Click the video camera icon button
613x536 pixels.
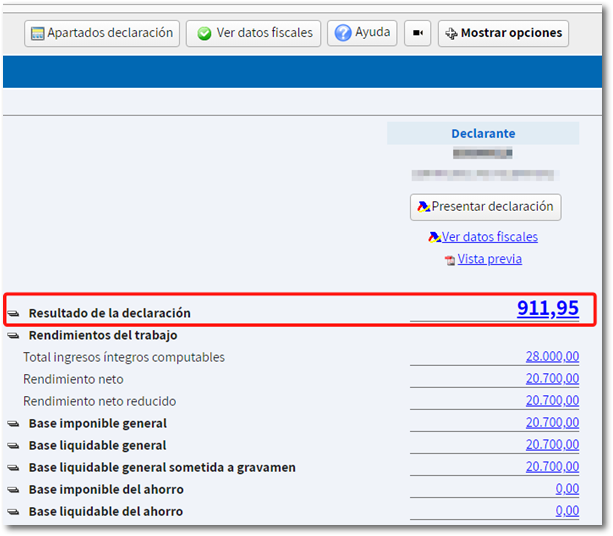coord(417,33)
